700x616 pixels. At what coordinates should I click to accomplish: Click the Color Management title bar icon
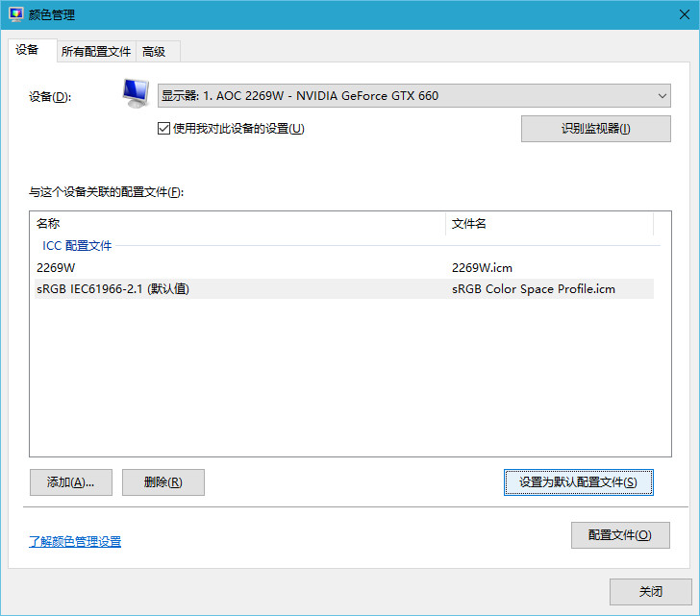(16, 14)
